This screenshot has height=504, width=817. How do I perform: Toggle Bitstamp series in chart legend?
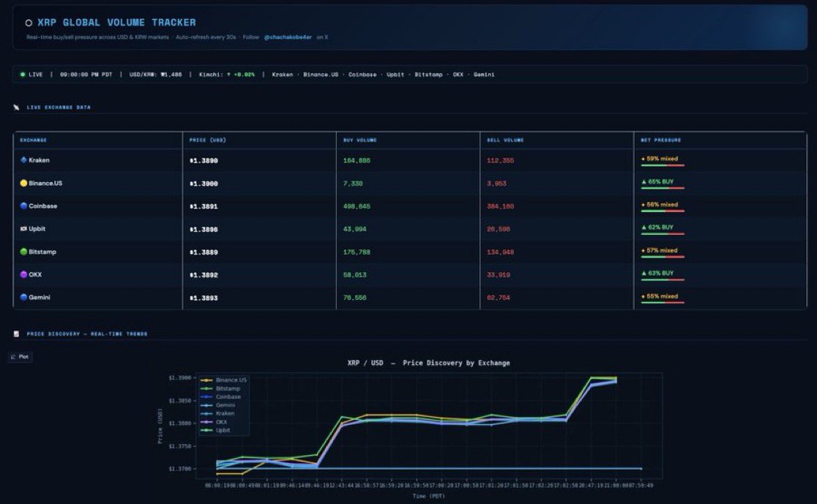click(x=220, y=388)
